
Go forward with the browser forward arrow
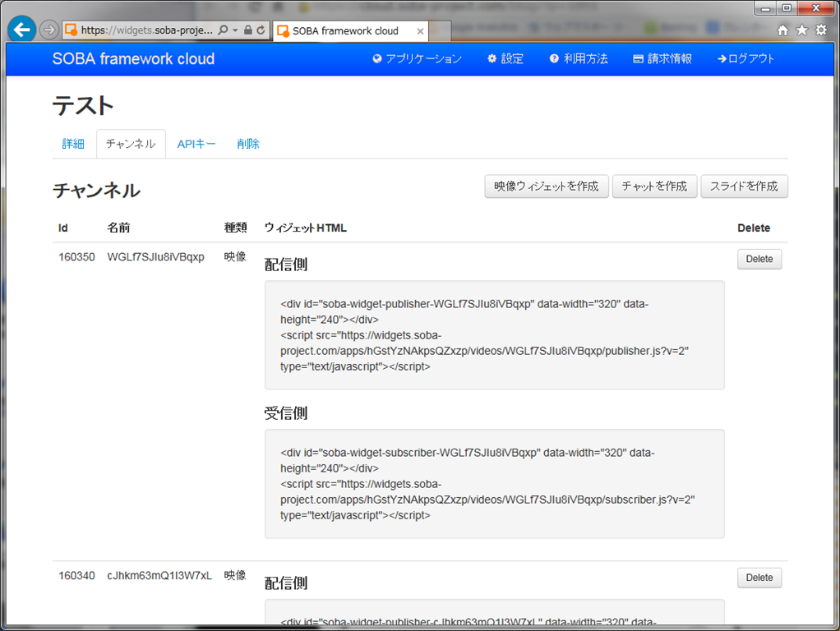(x=49, y=30)
